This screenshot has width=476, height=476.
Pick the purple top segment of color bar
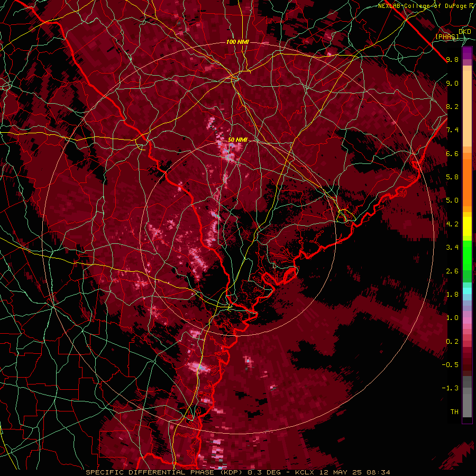(467, 53)
